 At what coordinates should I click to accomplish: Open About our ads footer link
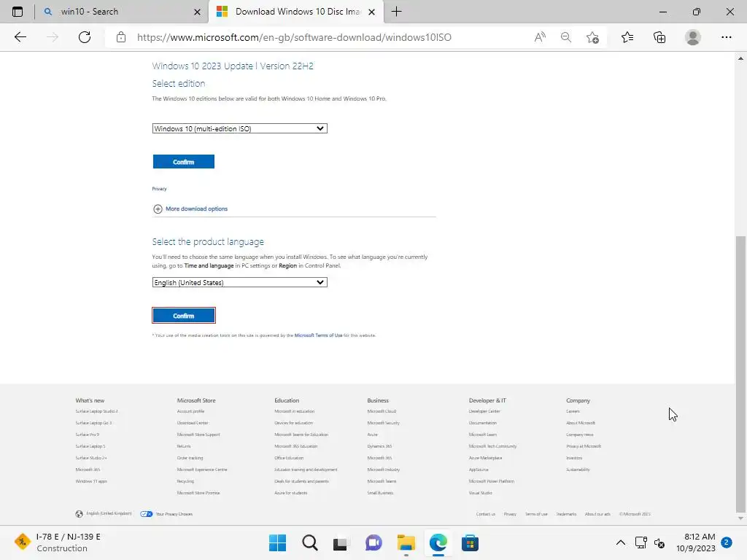tap(597, 514)
